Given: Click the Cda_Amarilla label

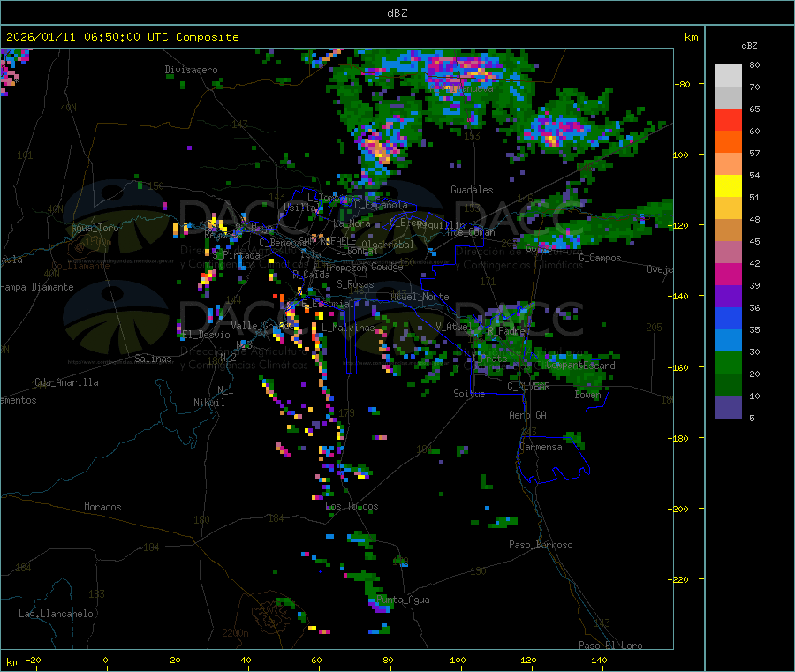Looking at the screenshot, I should click(x=66, y=382).
